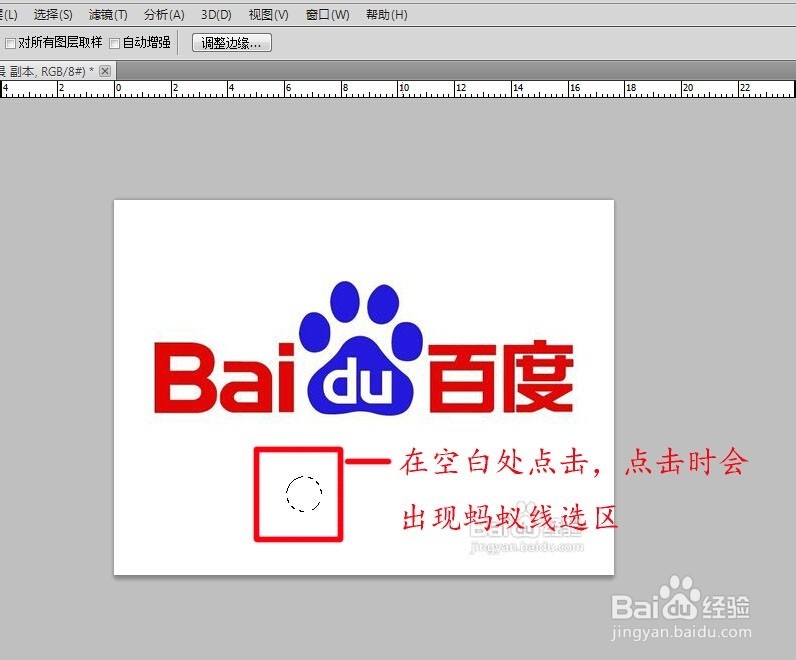Click the blue paw print in canvas
This screenshot has height=660, width=796.
coord(360,347)
